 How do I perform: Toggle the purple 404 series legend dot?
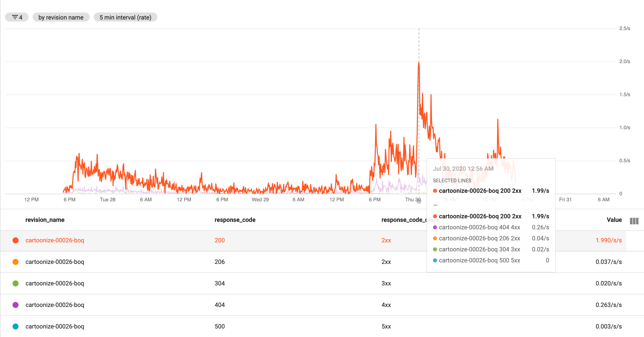click(x=16, y=305)
